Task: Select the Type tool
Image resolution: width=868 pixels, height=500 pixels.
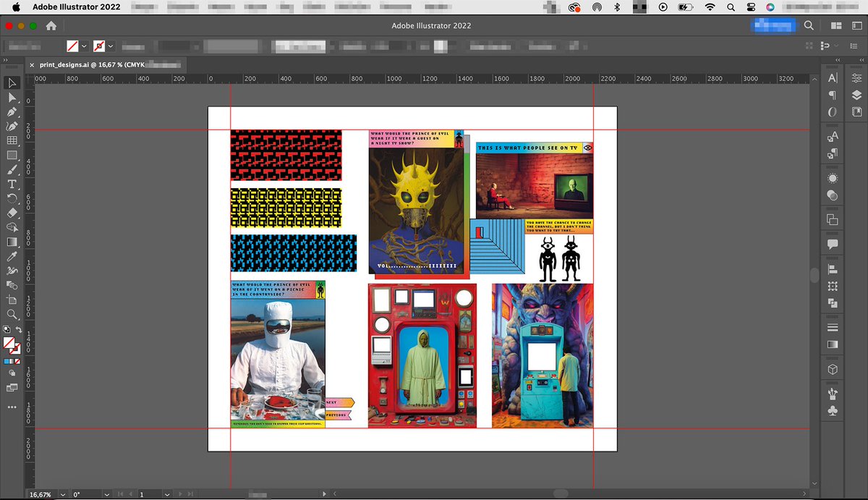Action: tap(12, 185)
